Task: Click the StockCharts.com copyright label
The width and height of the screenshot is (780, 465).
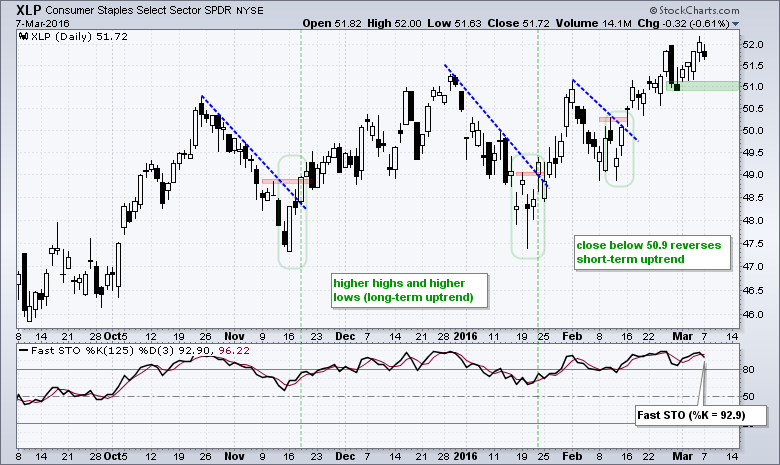Action: 694,10
